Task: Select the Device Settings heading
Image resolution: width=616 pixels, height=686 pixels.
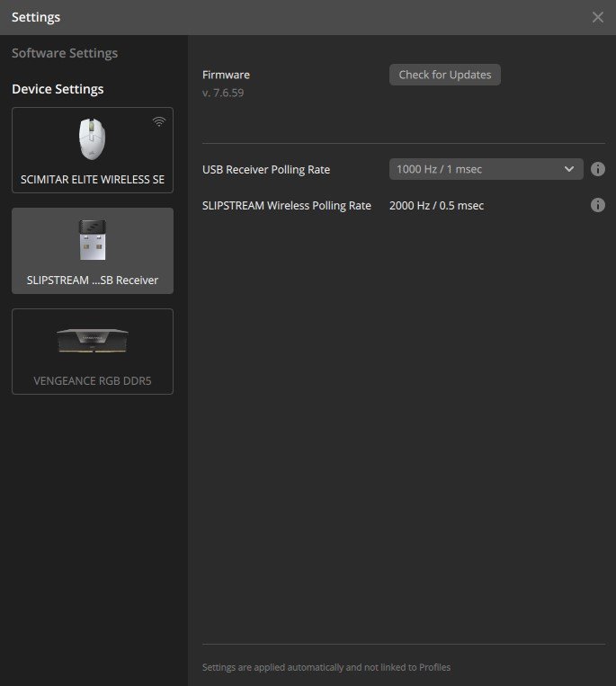Action: (x=58, y=89)
